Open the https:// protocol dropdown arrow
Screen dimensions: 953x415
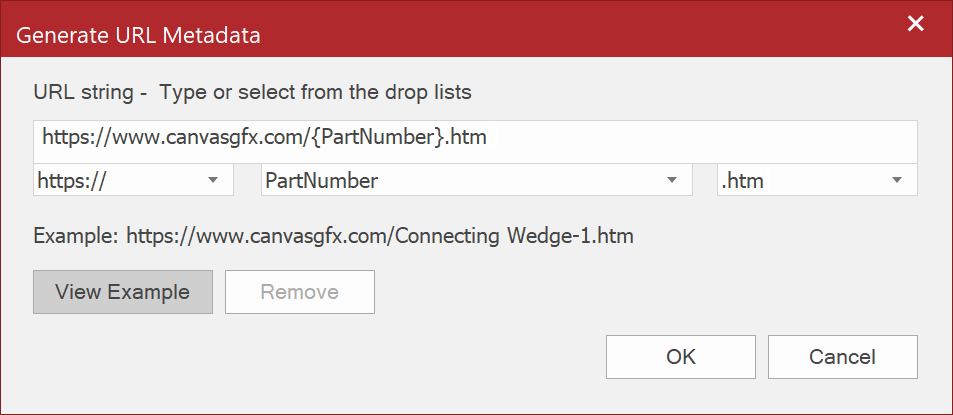click(x=213, y=181)
